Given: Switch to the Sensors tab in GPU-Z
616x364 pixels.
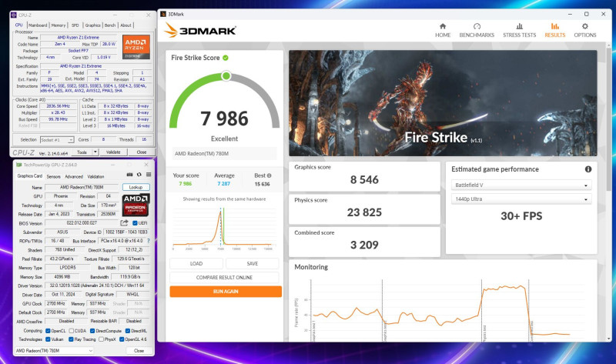Looking at the screenshot, I should pos(53,177).
